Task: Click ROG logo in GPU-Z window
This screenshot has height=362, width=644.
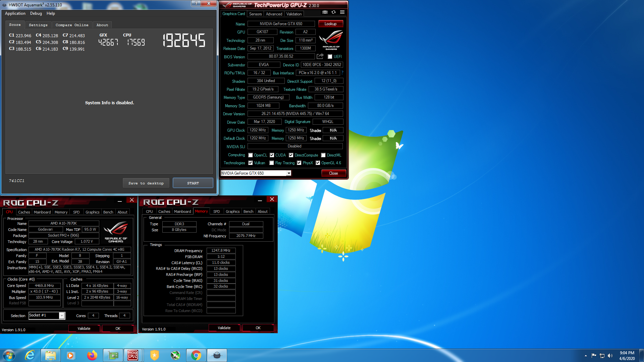Action: click(331, 40)
